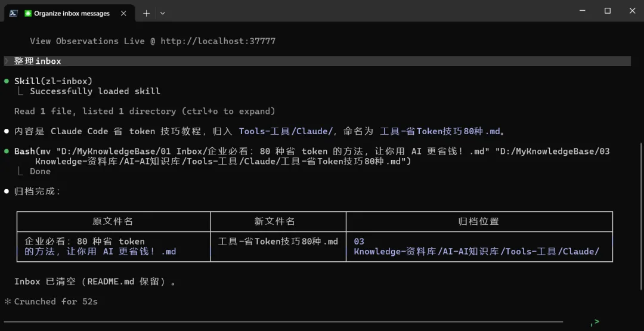This screenshot has width=644, height=331.
Task: Maximize the terminal window
Action: (608, 11)
